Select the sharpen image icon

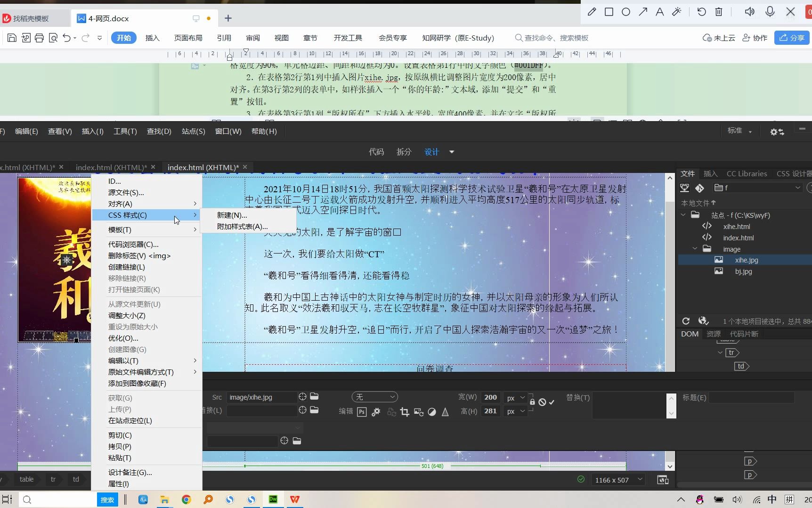coord(446,412)
